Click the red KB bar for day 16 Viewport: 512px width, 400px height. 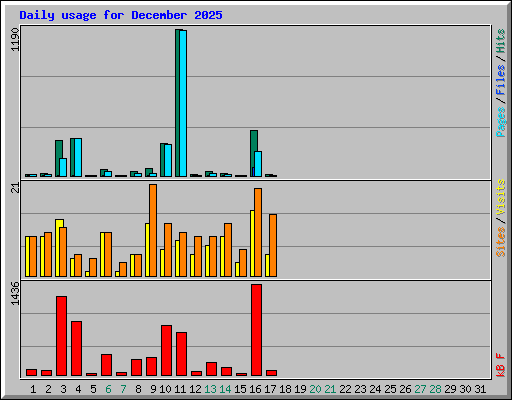coord(256,330)
